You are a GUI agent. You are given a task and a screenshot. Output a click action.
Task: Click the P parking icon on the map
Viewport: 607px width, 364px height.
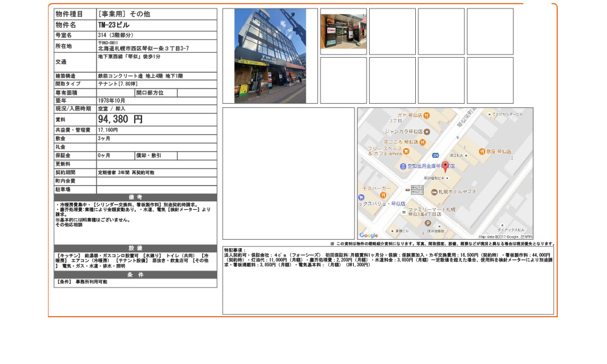[429, 222]
